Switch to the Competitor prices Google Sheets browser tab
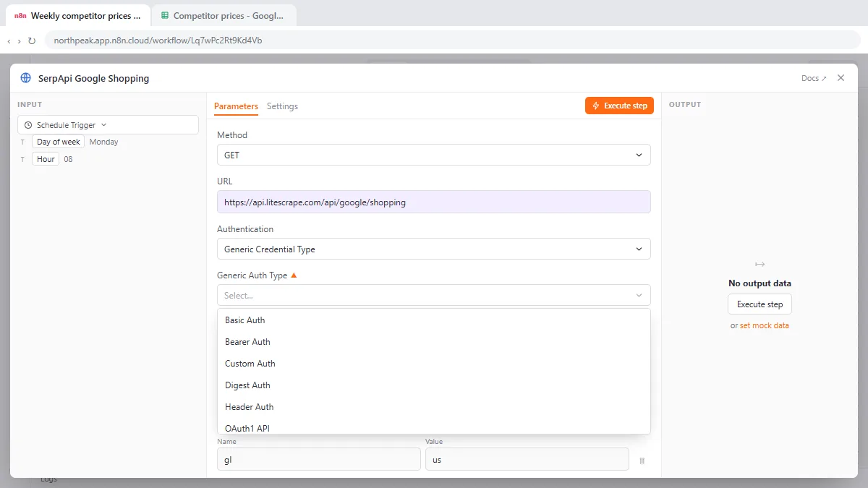 click(x=224, y=15)
